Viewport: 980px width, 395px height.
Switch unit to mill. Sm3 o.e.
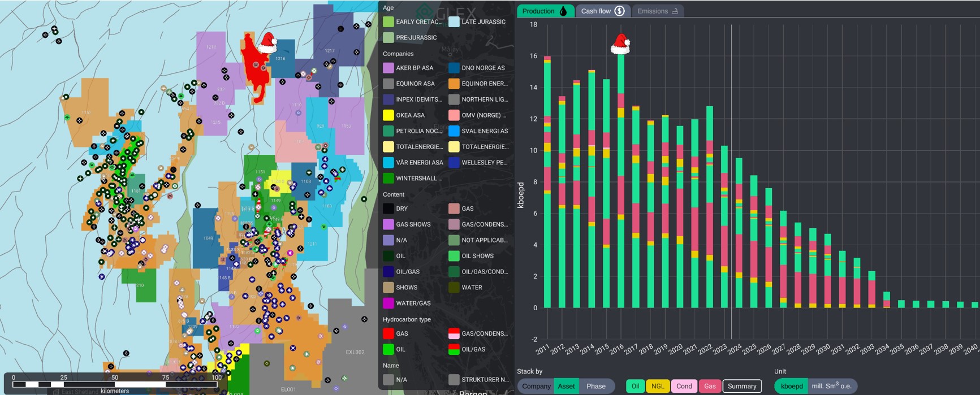tap(831, 386)
